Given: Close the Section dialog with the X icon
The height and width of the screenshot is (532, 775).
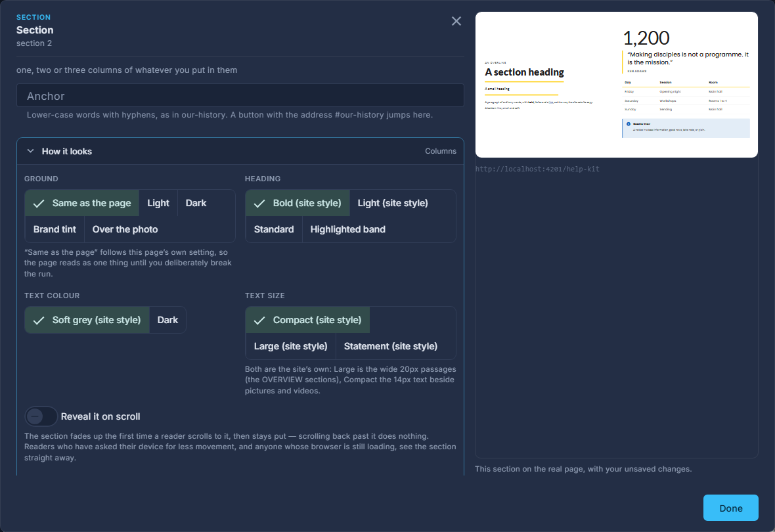Looking at the screenshot, I should [x=456, y=21].
